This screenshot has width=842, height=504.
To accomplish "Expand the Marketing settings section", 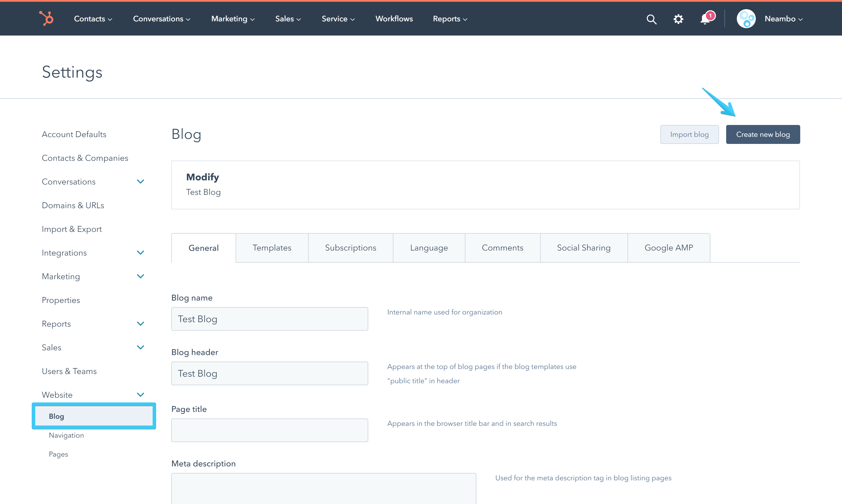I will click(141, 276).
